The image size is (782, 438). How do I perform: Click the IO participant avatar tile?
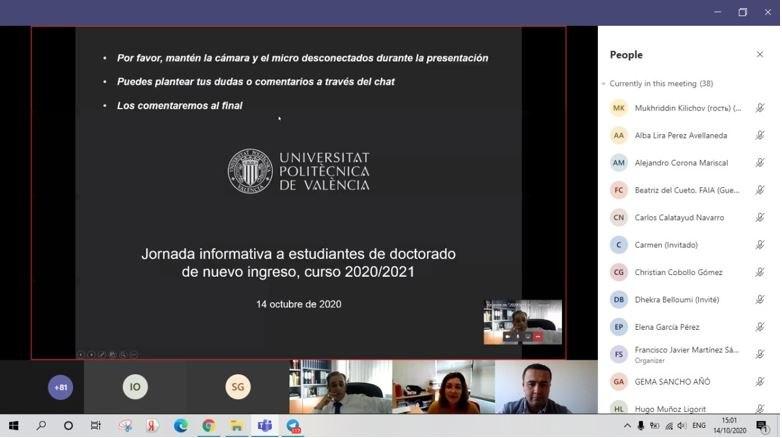click(x=134, y=387)
